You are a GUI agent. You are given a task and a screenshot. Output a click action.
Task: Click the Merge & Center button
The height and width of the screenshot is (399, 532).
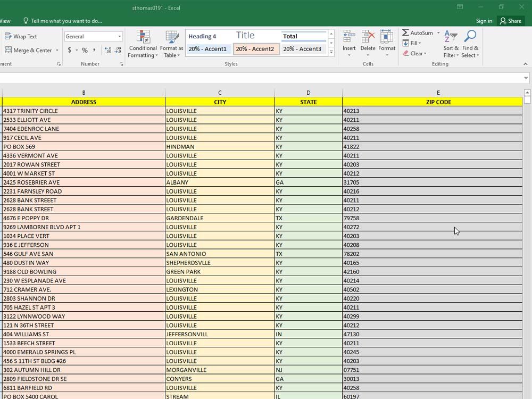click(29, 50)
